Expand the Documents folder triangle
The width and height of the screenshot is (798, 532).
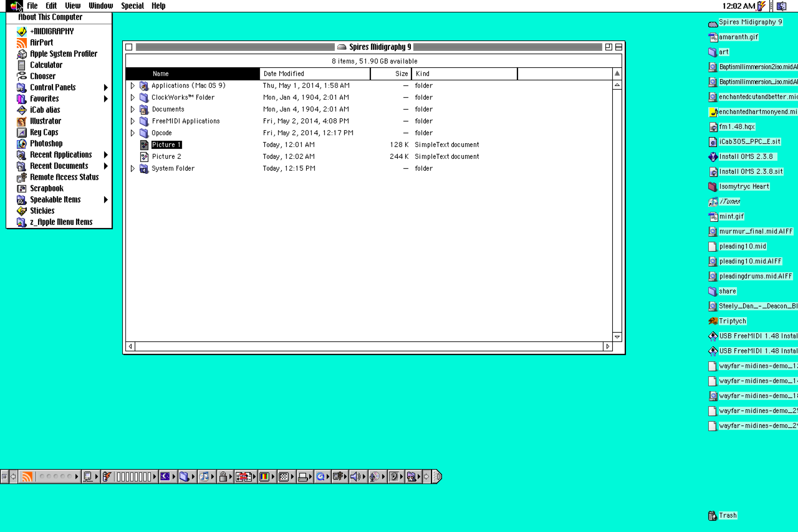click(132, 109)
